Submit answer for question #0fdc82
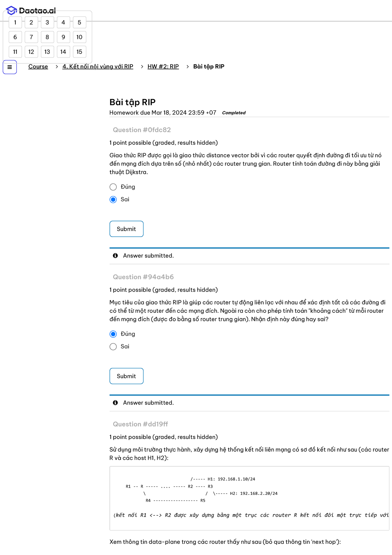The width and height of the screenshot is (392, 555). coord(126,229)
